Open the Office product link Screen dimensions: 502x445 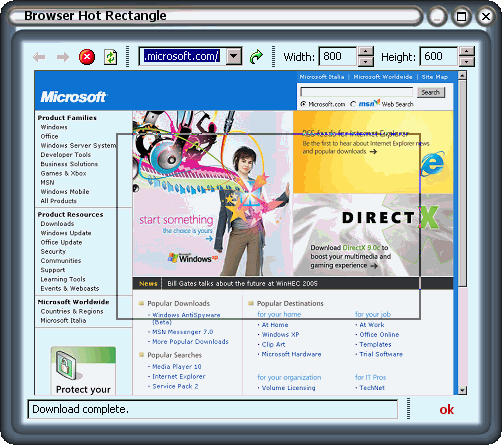[49, 136]
